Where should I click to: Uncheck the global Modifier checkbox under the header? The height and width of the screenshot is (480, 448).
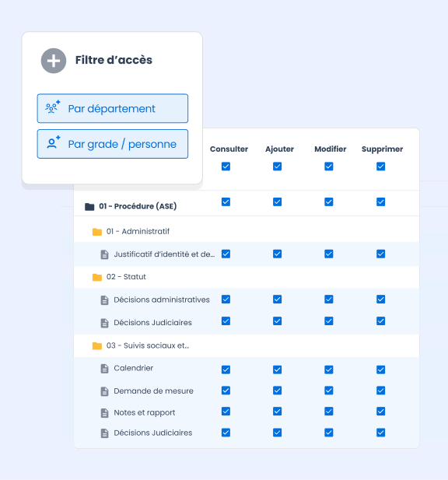[x=329, y=166]
